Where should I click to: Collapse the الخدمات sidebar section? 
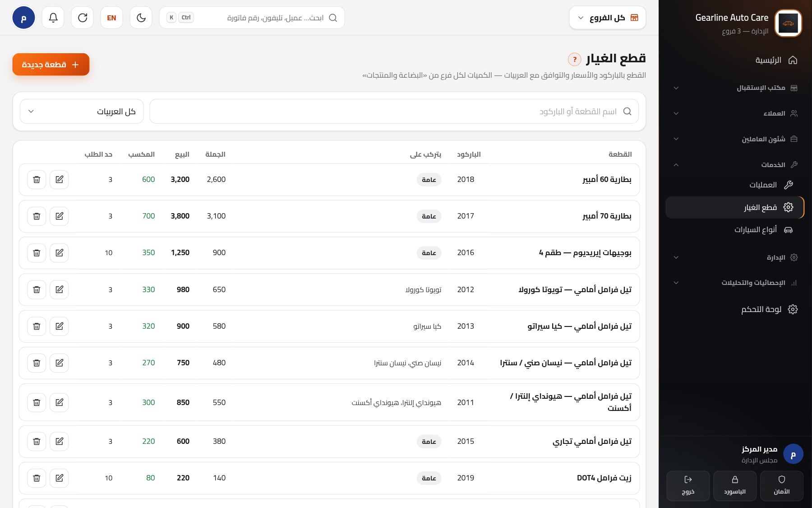[x=734, y=165]
